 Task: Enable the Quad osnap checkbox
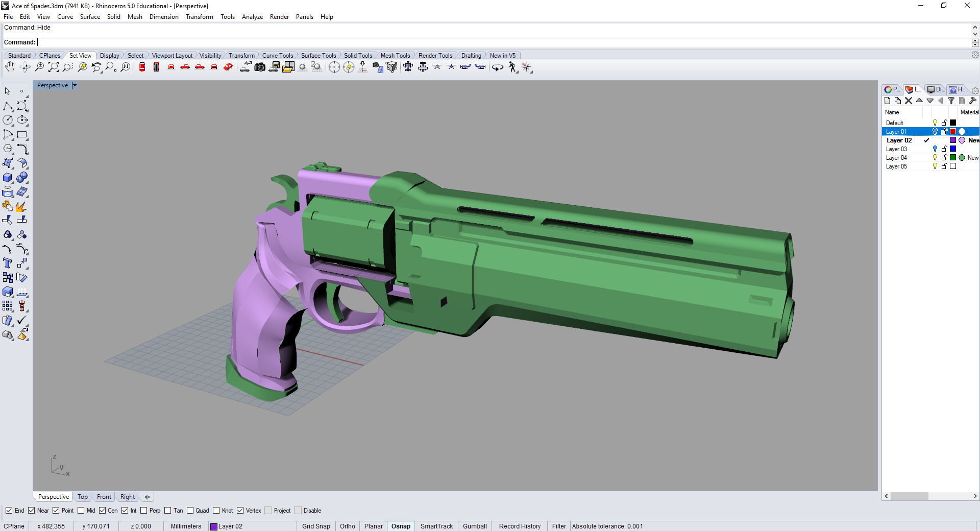pyautogui.click(x=190, y=511)
